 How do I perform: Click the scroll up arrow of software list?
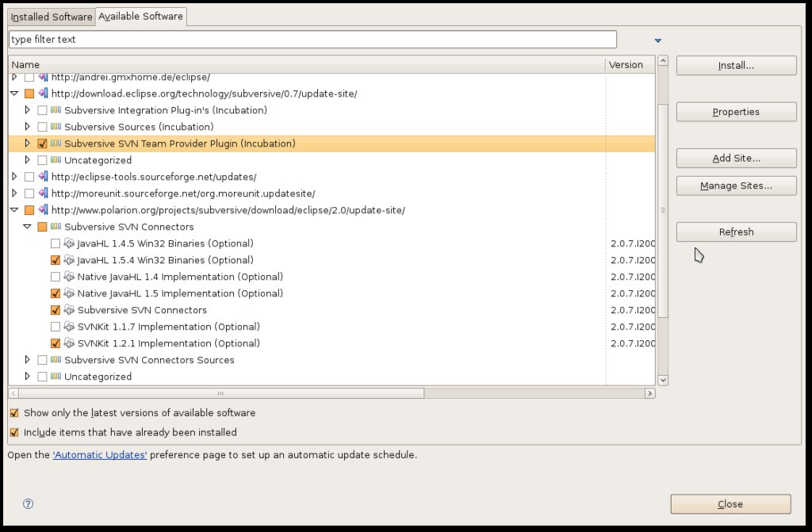[663, 60]
